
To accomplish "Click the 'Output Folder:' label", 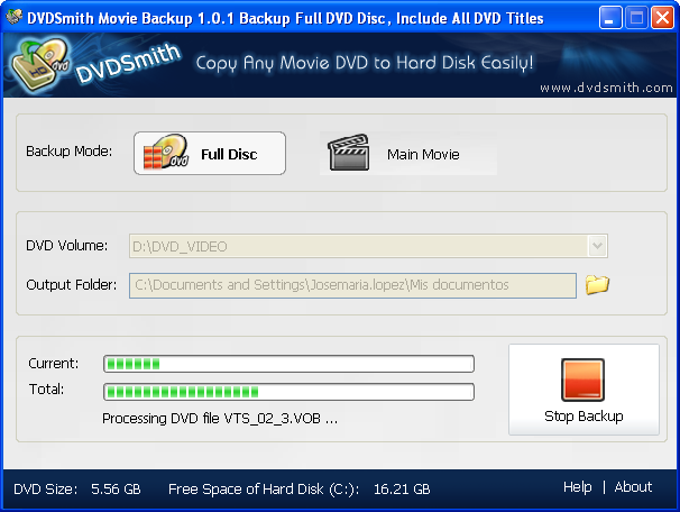I will pos(72,285).
